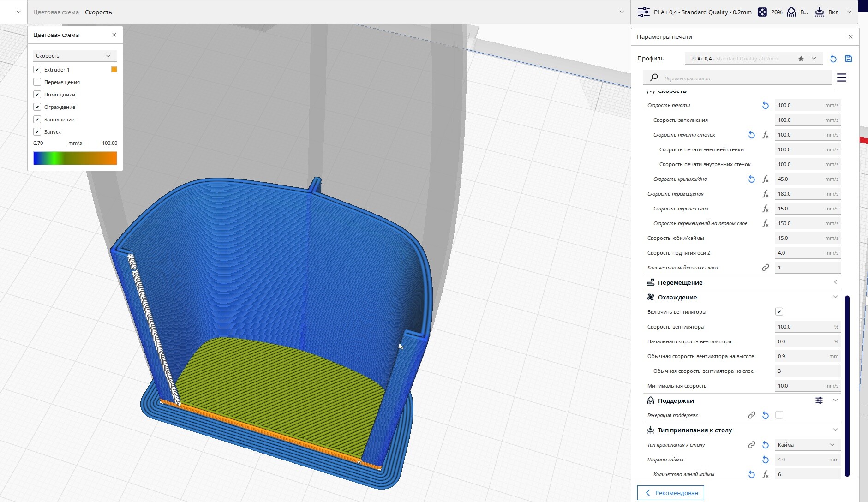Reset the Скорость печати value
Viewport: 868px width, 502px height.
[x=765, y=105]
